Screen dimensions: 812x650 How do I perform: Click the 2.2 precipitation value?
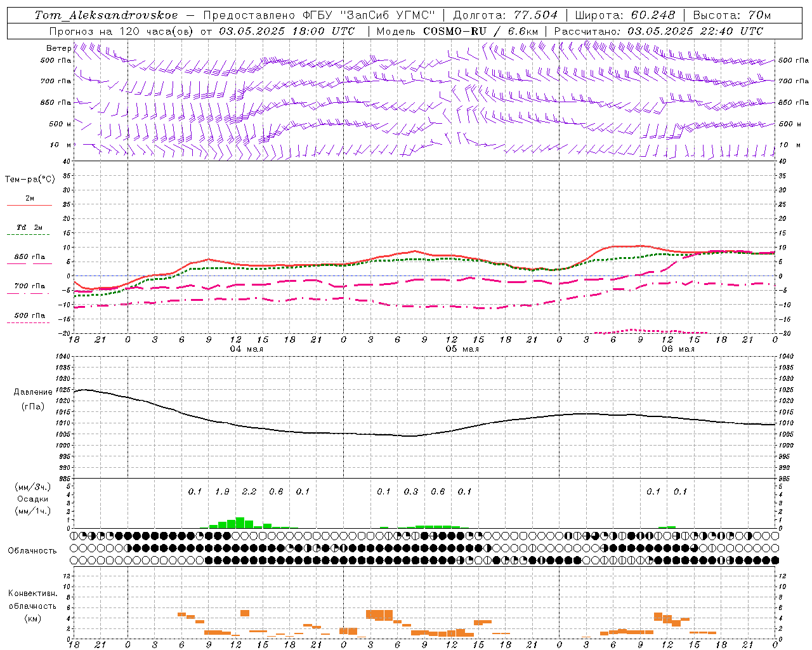[x=249, y=491]
